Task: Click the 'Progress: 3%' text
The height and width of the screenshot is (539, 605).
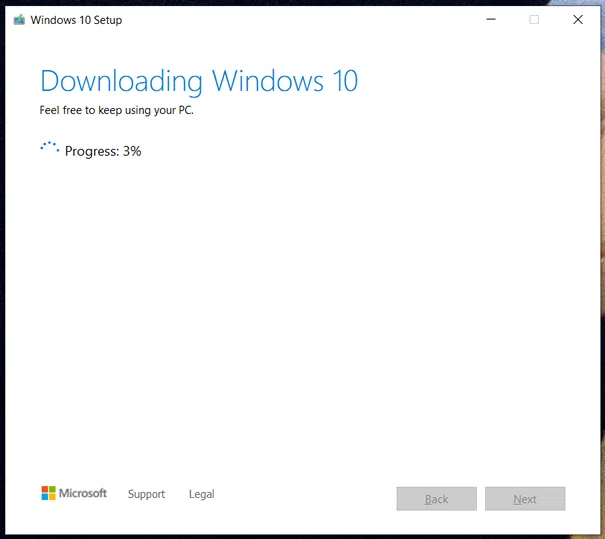Action: pos(103,151)
